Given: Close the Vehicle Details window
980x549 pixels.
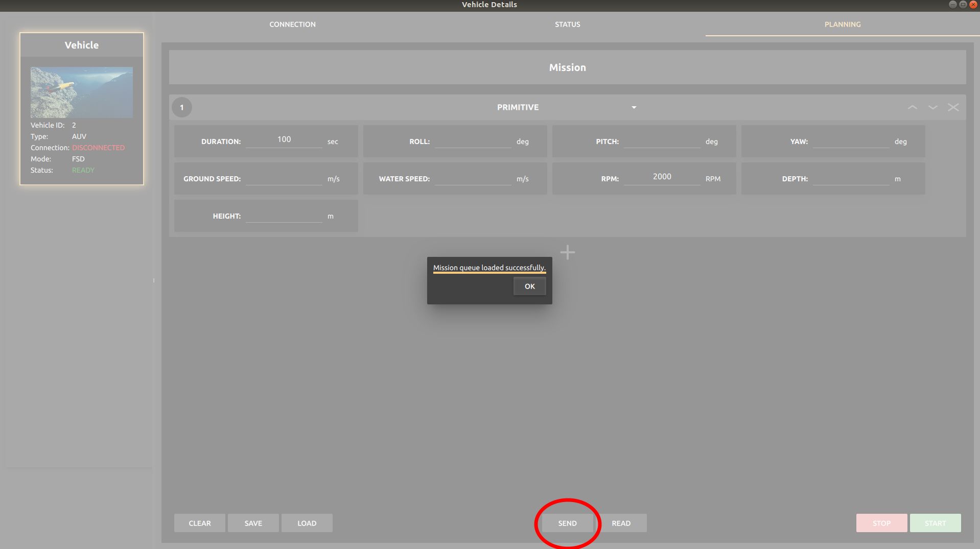Looking at the screenshot, I should pyautogui.click(x=973, y=5).
